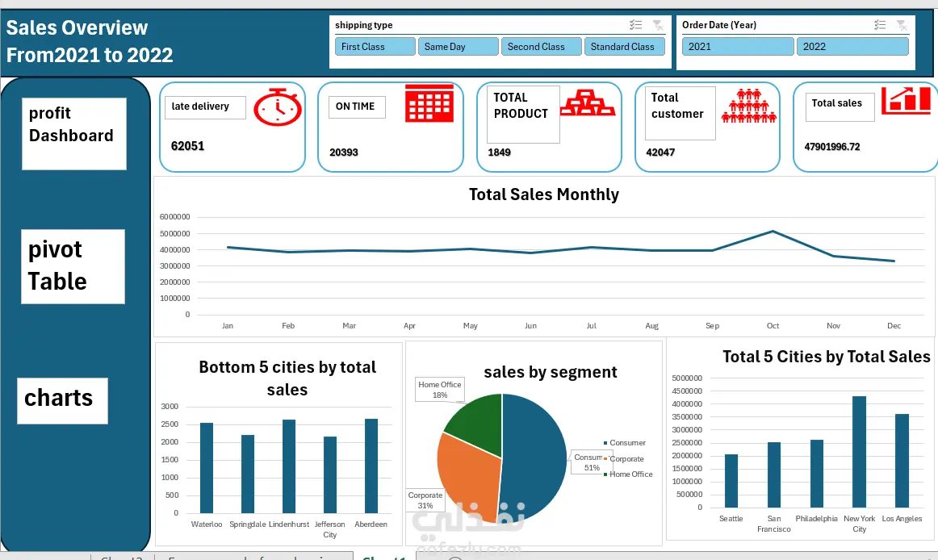Click the red stopwatch late delivery icon
The width and height of the screenshot is (938, 560).
point(278,107)
